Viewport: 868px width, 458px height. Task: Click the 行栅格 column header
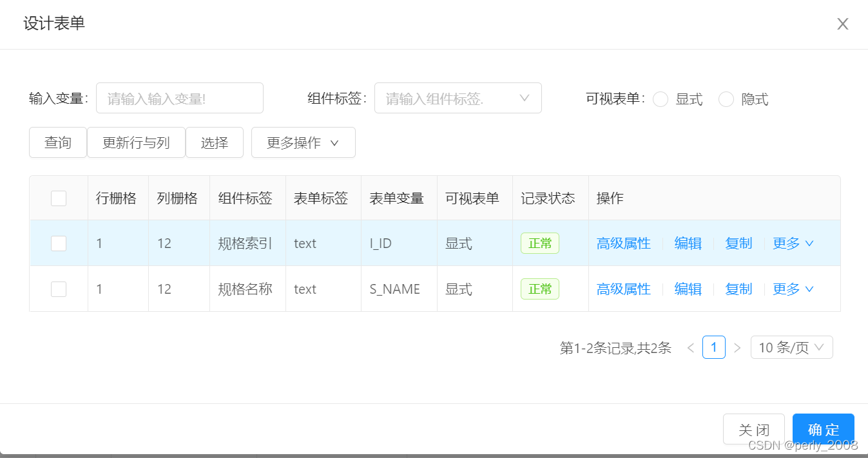(117, 198)
